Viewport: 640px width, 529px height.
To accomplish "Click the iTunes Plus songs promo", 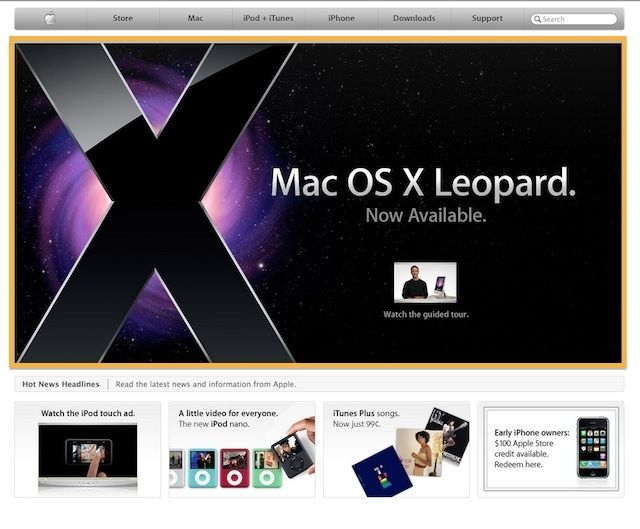I will click(396, 449).
